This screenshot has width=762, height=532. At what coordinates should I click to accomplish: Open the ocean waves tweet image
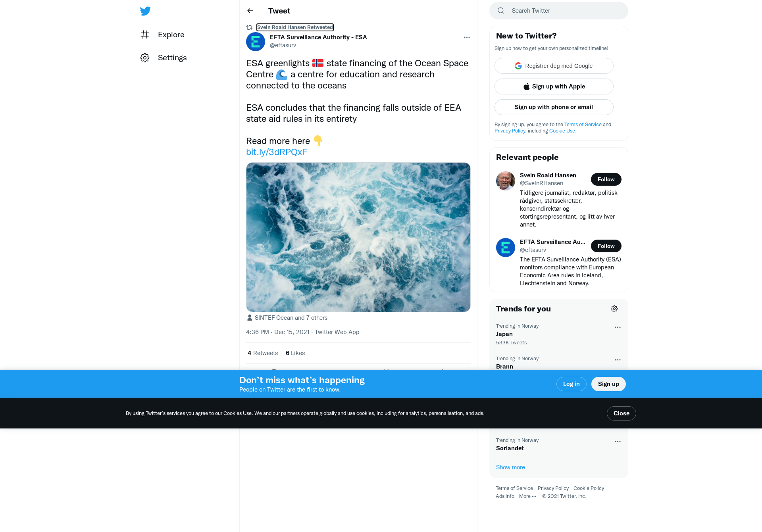click(358, 237)
